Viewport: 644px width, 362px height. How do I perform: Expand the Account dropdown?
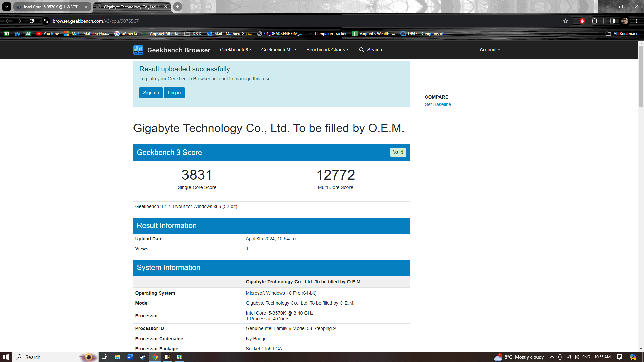pos(490,50)
